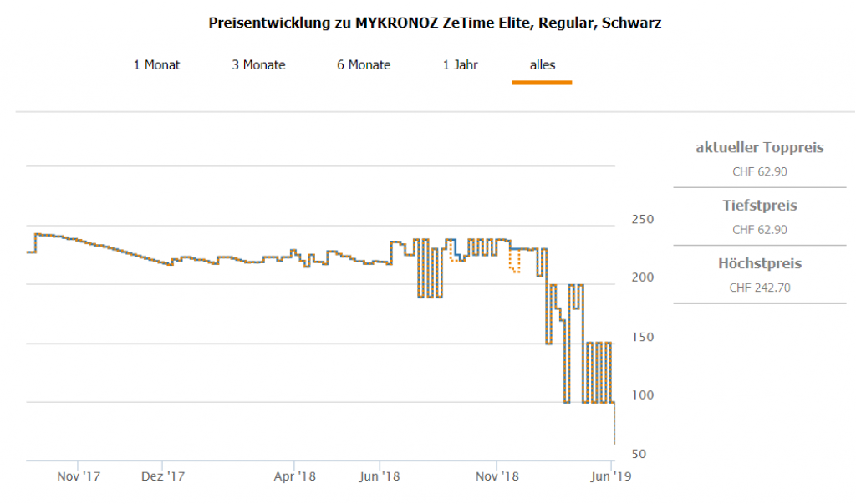Click the "Nov '17" x-axis label
This screenshot has height=504, width=856.
click(80, 476)
